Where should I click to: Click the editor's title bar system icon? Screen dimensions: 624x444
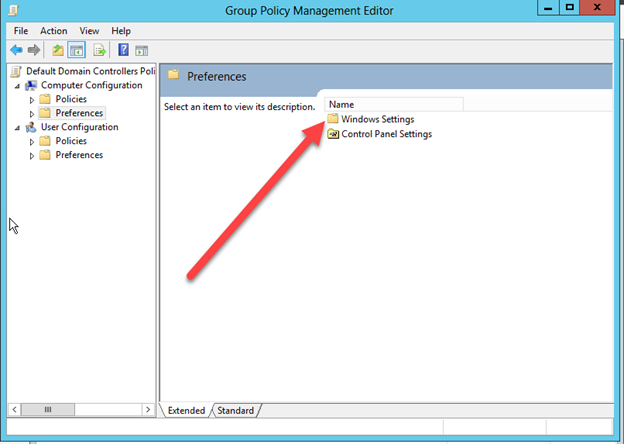(x=14, y=10)
